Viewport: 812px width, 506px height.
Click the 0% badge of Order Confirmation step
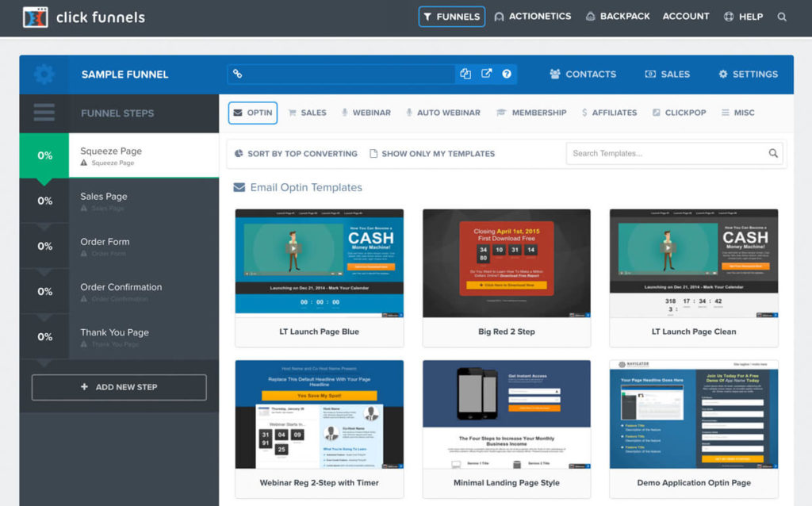click(x=44, y=292)
